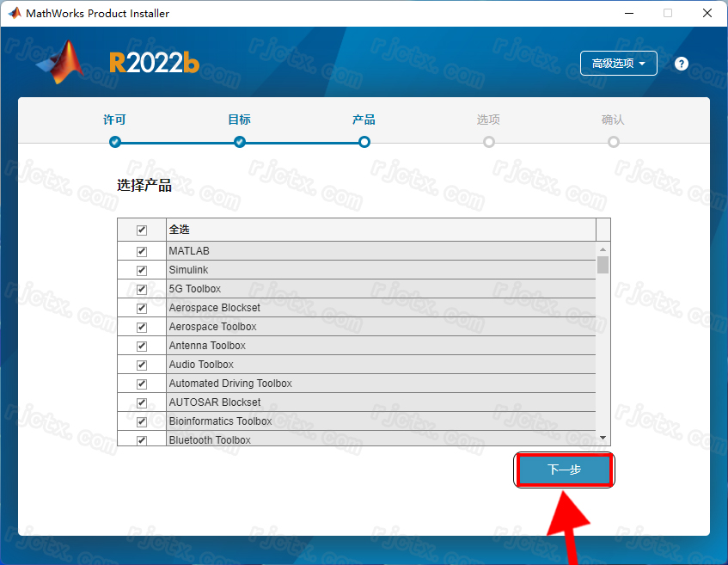The width and height of the screenshot is (728, 565).
Task: Click the R2022b release label
Action: pyautogui.click(x=154, y=63)
